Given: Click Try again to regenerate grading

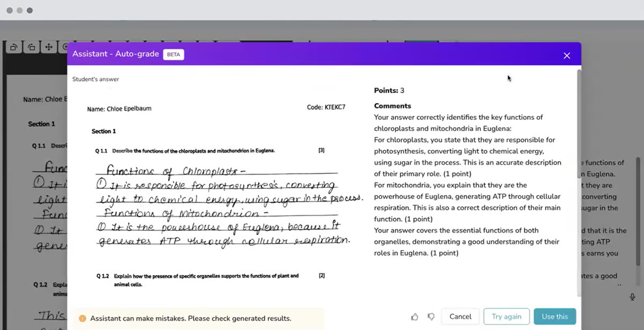Looking at the screenshot, I should click(x=506, y=317).
